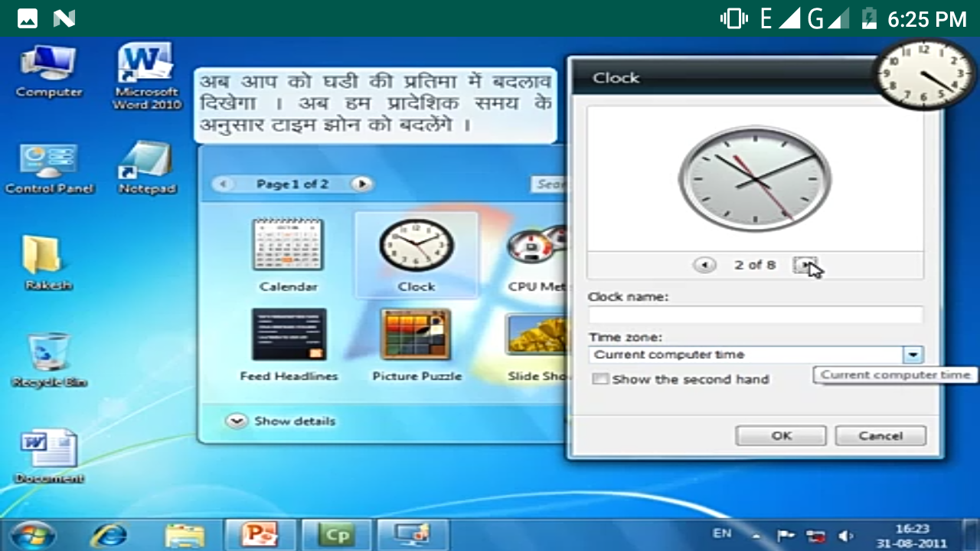This screenshot has height=551, width=980.
Task: Click OK in Clock dialog
Action: click(781, 435)
